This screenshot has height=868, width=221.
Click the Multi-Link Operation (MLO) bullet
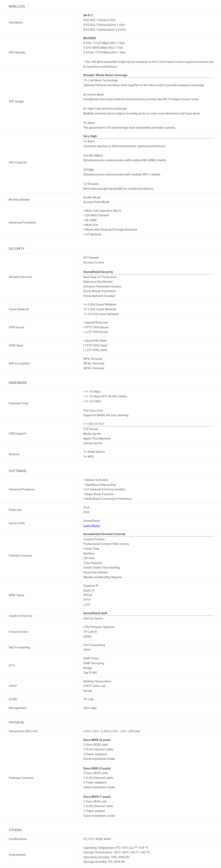[102, 211]
